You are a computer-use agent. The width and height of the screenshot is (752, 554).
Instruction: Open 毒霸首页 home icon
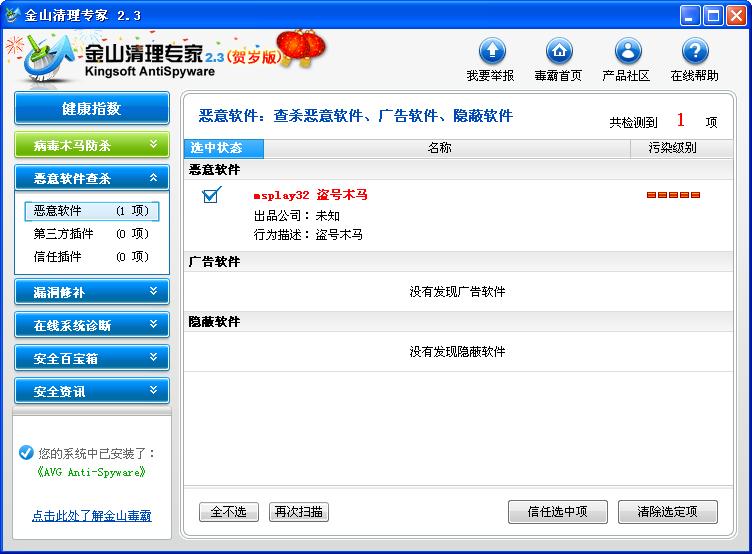click(559, 51)
